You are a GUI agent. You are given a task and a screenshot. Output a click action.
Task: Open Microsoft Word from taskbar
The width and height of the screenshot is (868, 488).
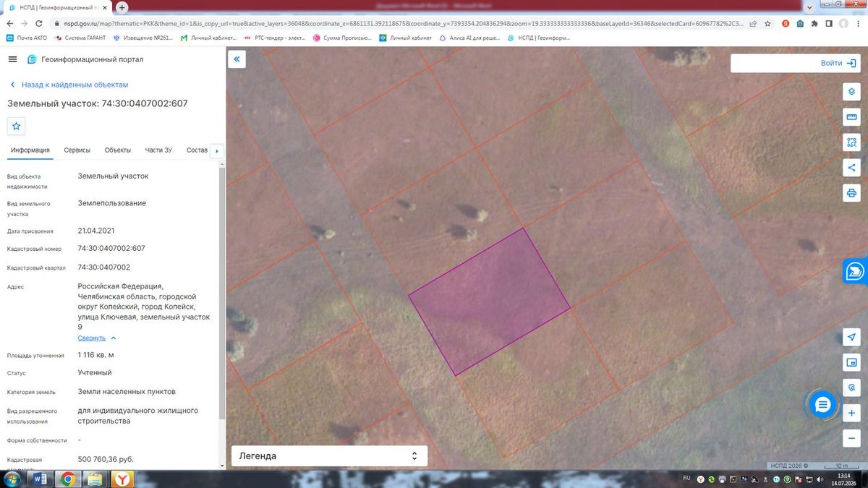(x=41, y=479)
